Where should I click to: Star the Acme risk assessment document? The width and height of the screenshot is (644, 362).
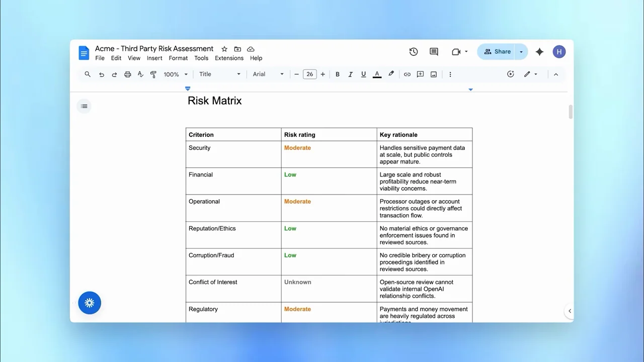(x=224, y=49)
